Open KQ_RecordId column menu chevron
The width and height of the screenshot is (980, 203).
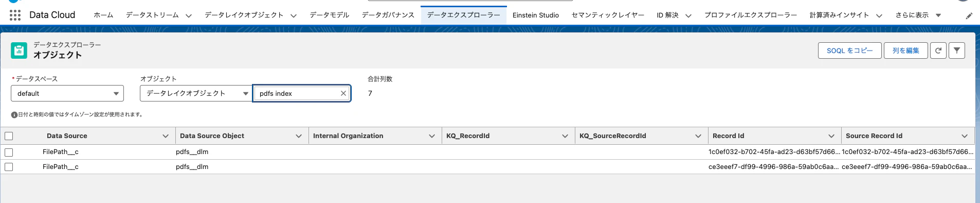(565, 136)
